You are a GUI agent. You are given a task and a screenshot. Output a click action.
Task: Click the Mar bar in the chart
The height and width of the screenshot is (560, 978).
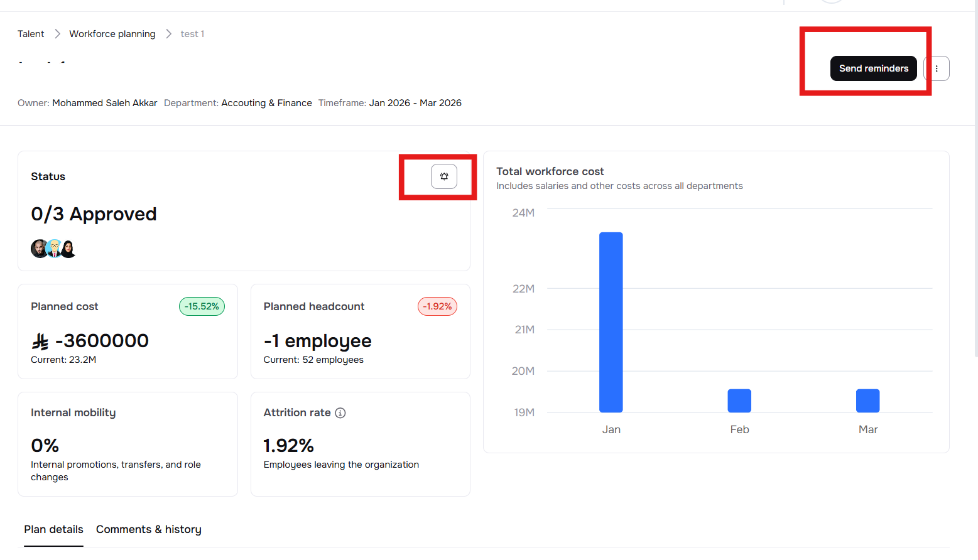click(x=867, y=401)
